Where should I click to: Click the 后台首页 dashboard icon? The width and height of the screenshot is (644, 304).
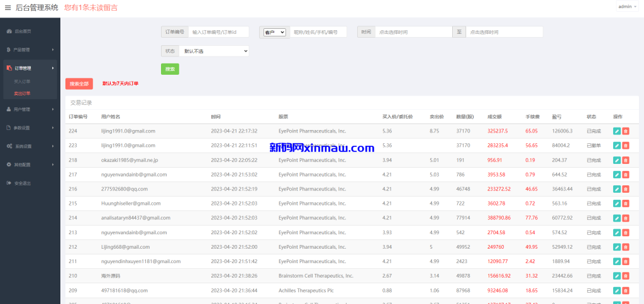(9, 31)
